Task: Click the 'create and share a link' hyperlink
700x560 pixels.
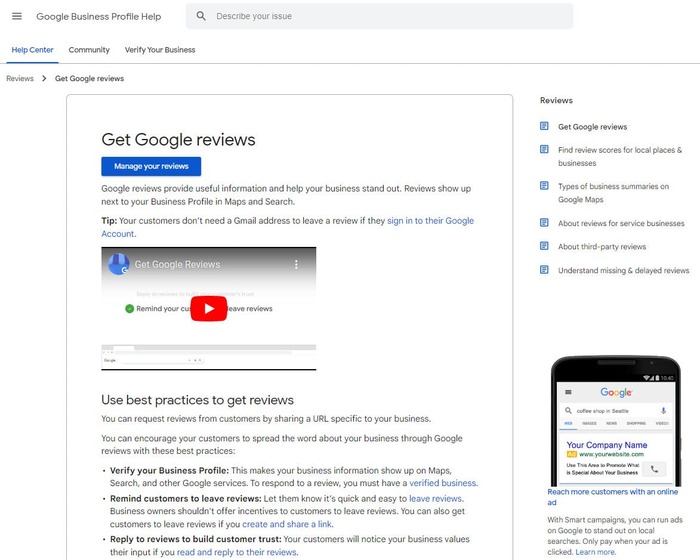Action: 287,524
